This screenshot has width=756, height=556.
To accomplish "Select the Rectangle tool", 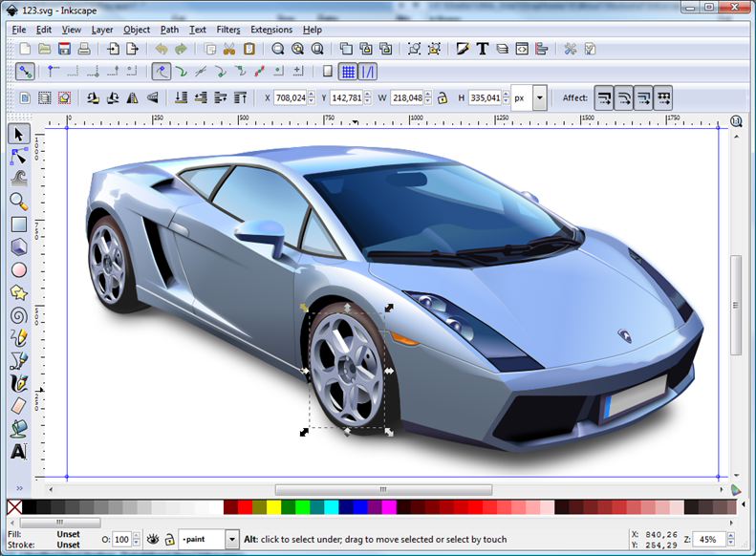I will pyautogui.click(x=19, y=225).
